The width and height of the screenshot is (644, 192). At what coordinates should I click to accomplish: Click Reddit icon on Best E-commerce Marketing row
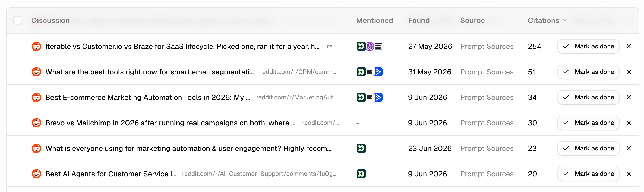coord(36,97)
